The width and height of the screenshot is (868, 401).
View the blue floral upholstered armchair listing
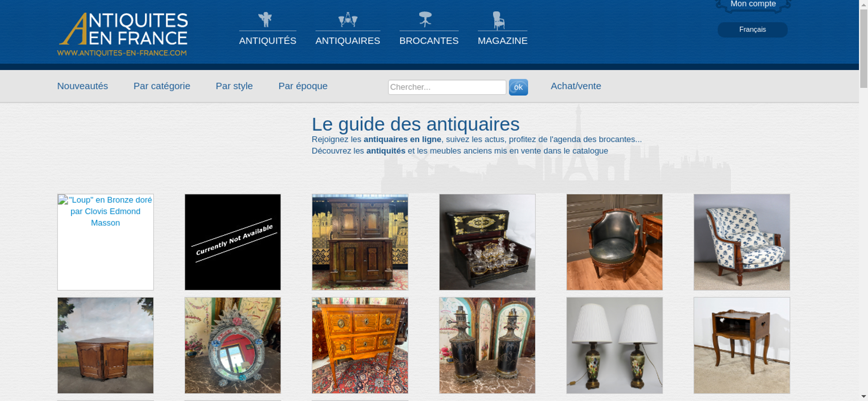point(742,242)
